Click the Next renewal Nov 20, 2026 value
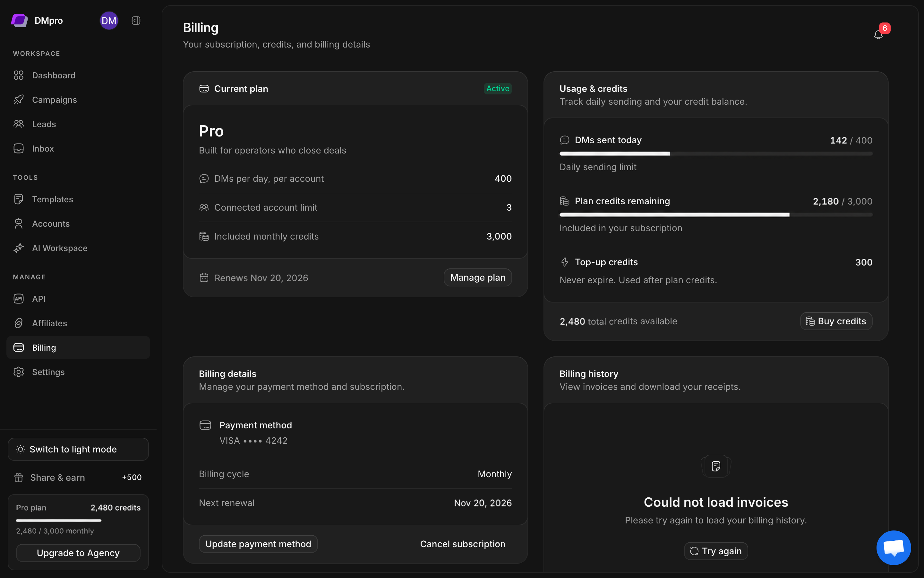This screenshot has width=924, height=578. [x=483, y=503]
